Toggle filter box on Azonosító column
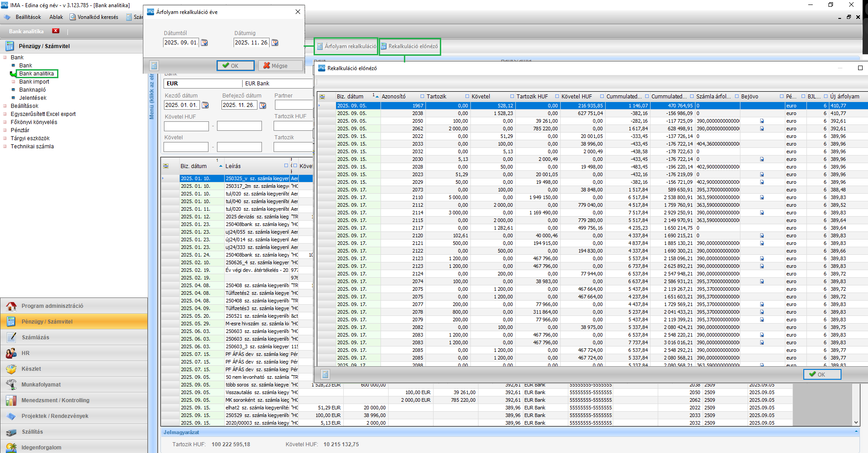This screenshot has width=868, height=453. (x=422, y=97)
